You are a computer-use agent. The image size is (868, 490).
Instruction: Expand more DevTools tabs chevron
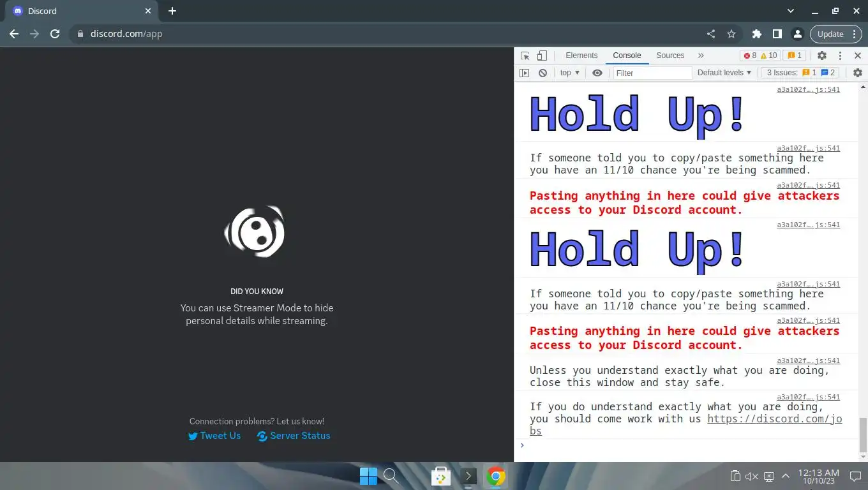click(701, 56)
